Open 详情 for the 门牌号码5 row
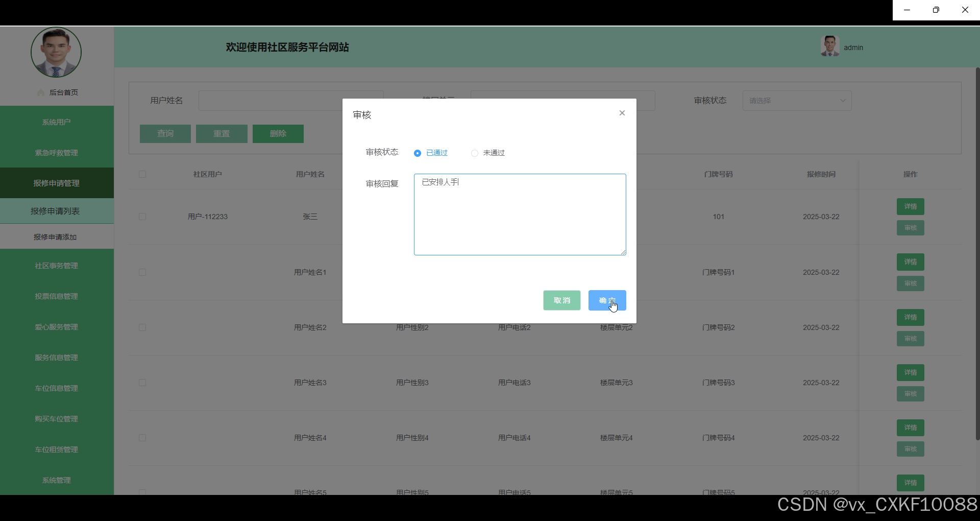 pyautogui.click(x=911, y=483)
